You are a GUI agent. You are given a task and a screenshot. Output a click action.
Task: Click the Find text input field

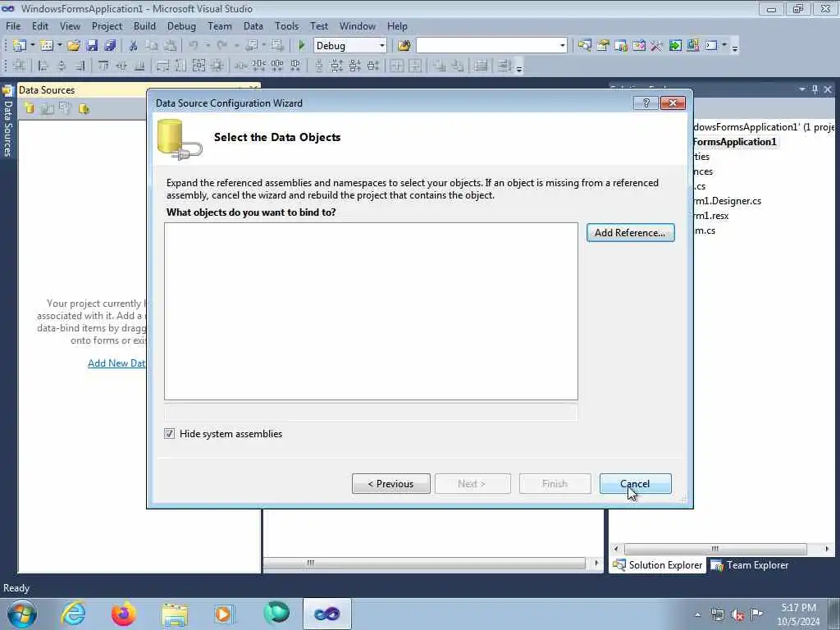click(486, 46)
